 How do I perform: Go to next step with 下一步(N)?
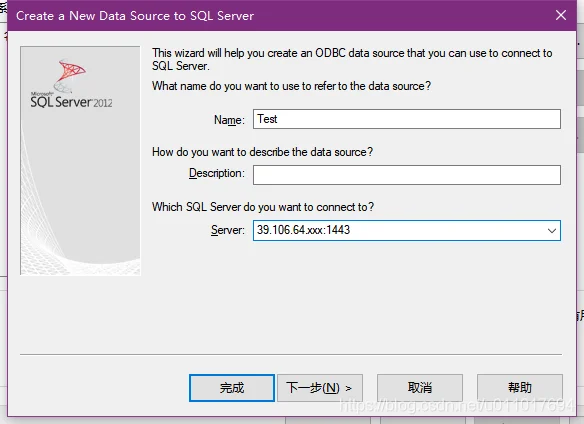tap(320, 388)
